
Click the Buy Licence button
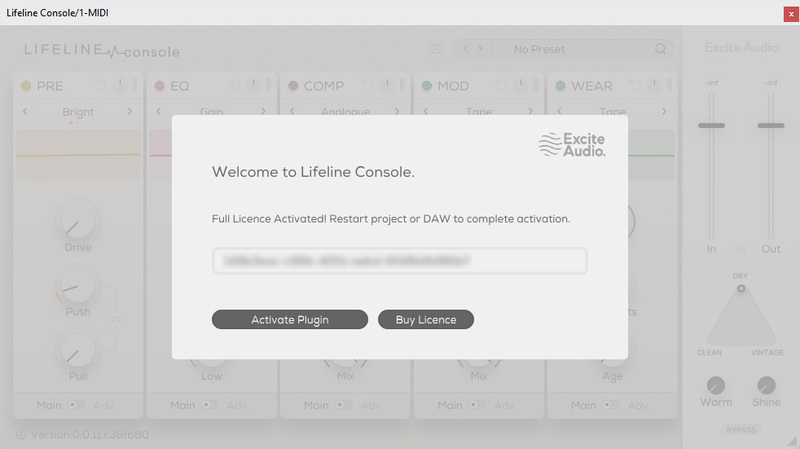coord(426,319)
